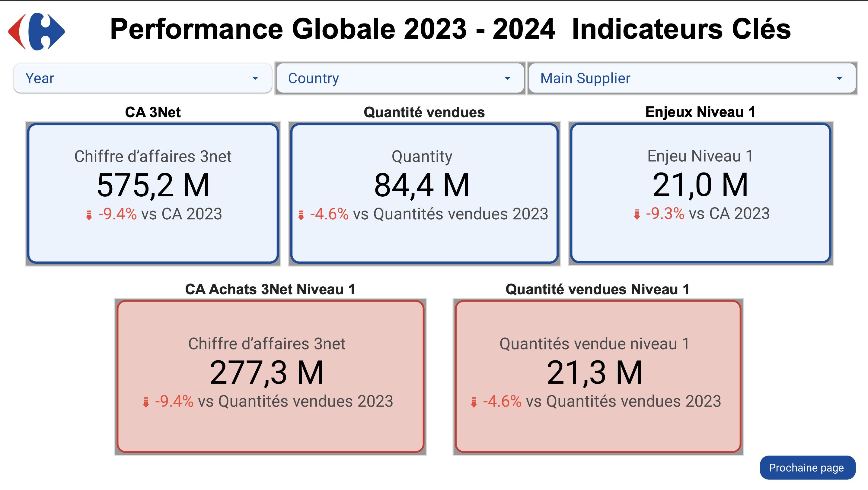Click the red down-arrow beside -9.3% in Enjeu Niveau 1

(x=637, y=214)
